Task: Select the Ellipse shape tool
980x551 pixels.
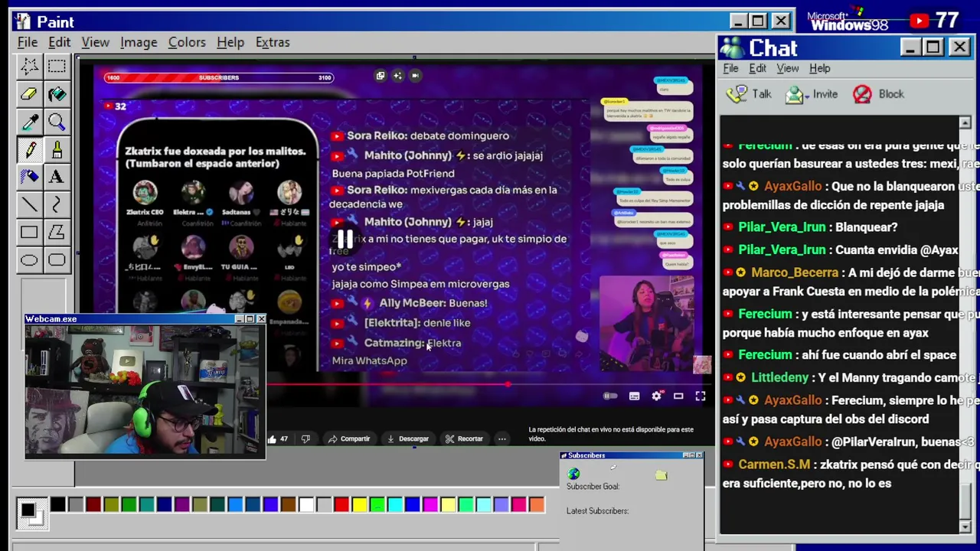Action: click(x=29, y=260)
